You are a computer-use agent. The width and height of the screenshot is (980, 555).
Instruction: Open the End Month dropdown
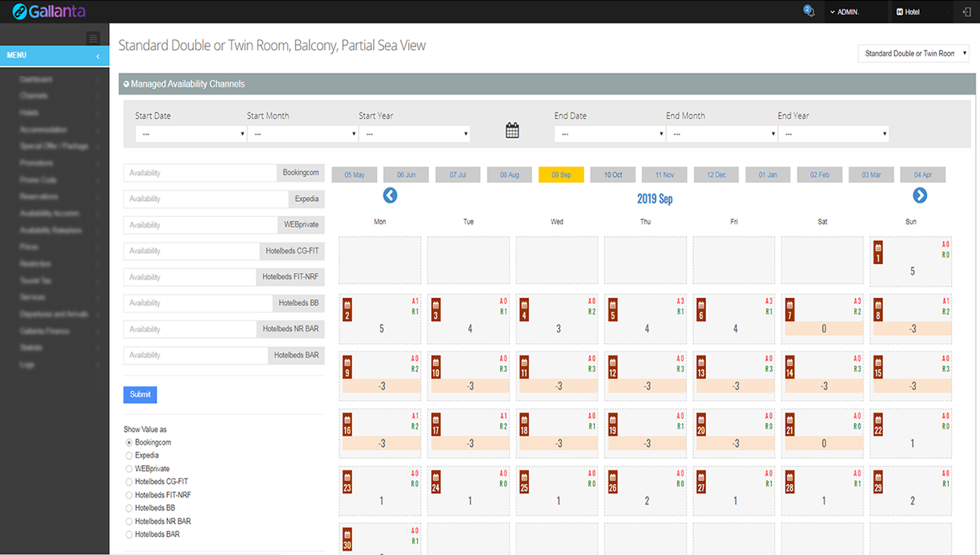coord(722,134)
